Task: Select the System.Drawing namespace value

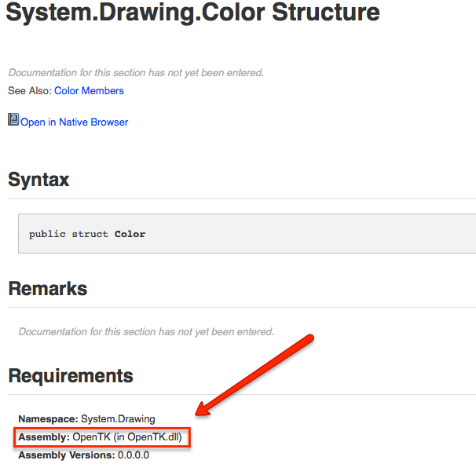Action: point(118,419)
